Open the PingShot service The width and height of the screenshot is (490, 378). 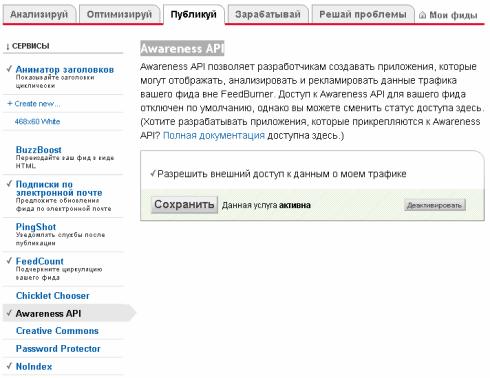click(x=36, y=227)
